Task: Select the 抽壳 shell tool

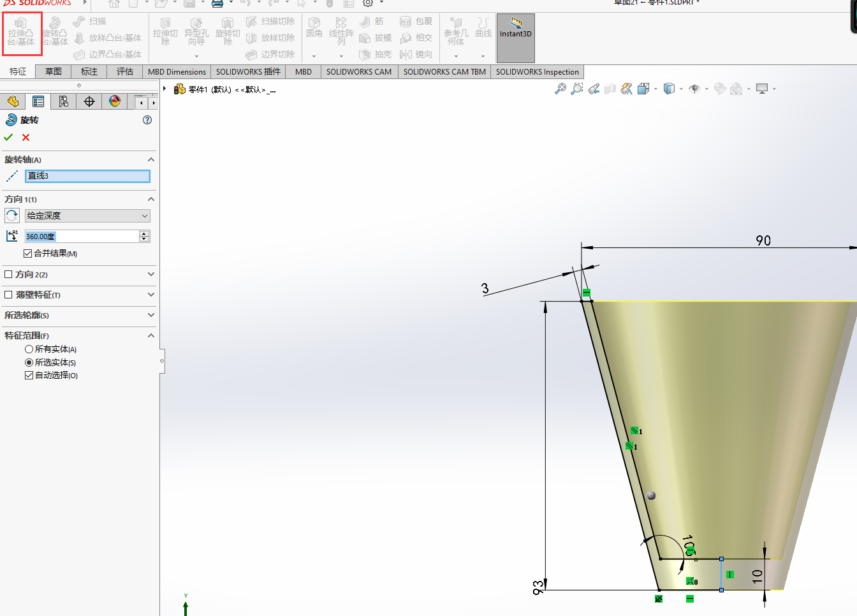Action: (376, 55)
